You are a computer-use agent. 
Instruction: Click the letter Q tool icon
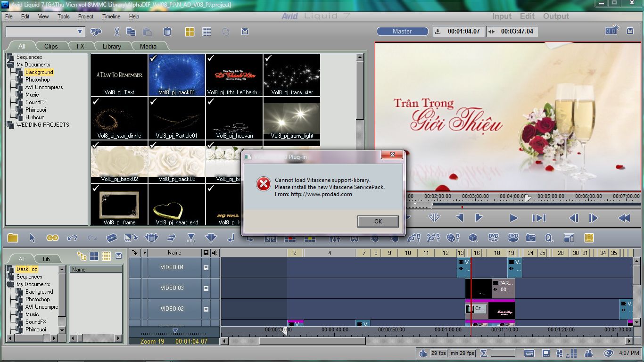point(549,238)
